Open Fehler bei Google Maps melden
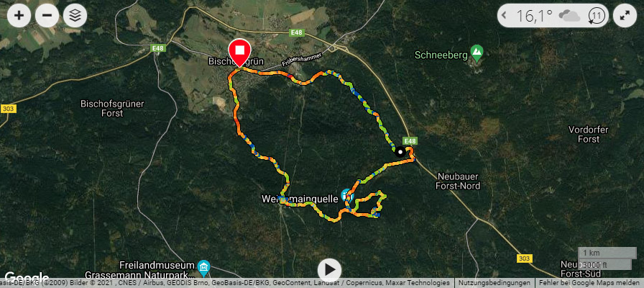 point(590,283)
